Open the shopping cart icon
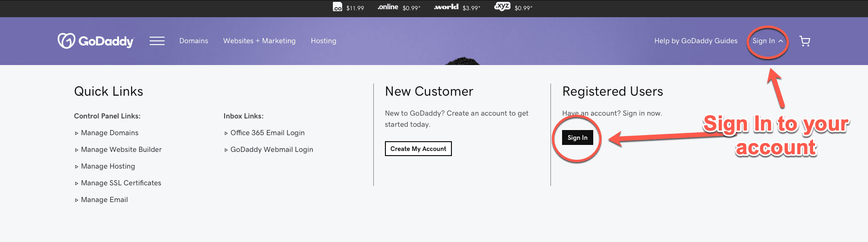The image size is (868, 242). point(804,41)
